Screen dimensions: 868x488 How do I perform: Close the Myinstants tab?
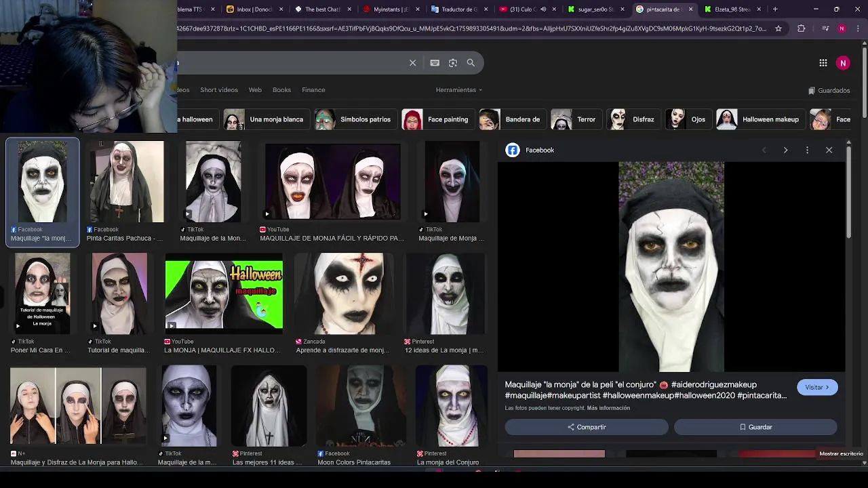pyautogui.click(x=417, y=9)
